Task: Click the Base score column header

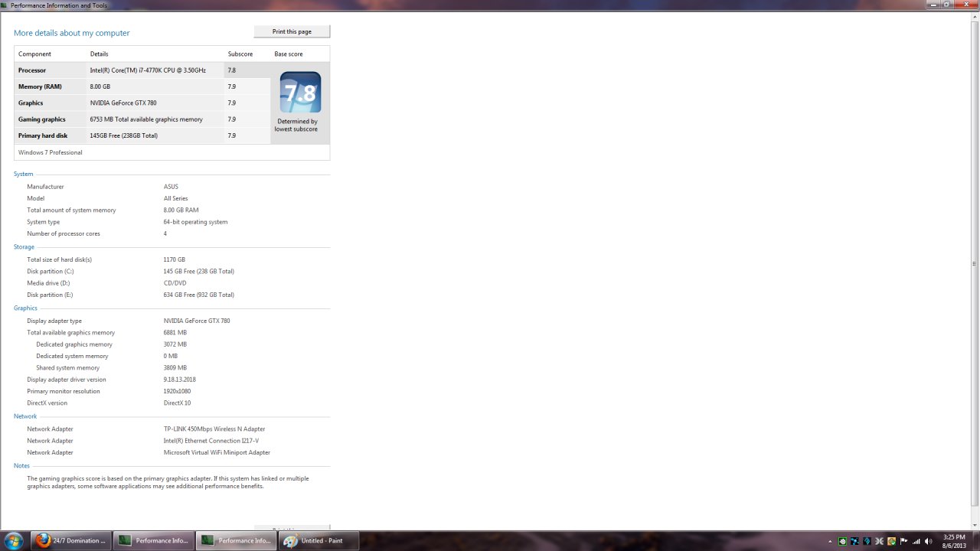Action: click(x=289, y=54)
